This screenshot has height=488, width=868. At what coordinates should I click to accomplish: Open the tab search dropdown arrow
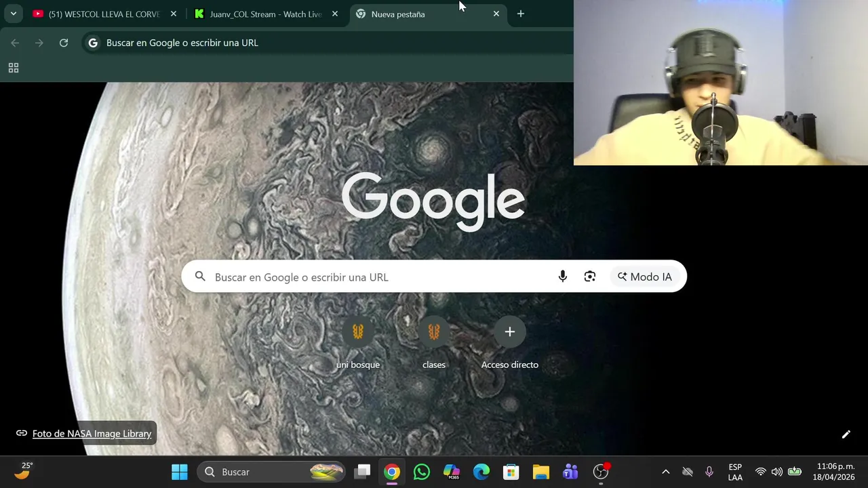[13, 14]
